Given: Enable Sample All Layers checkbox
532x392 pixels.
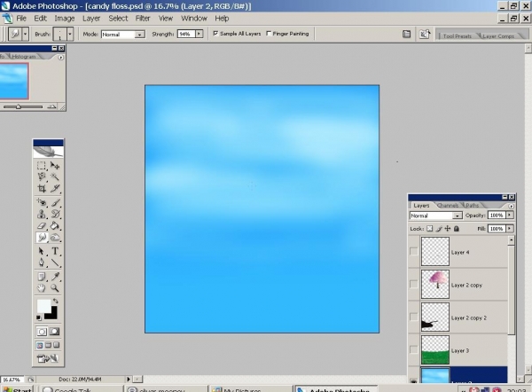Looking at the screenshot, I should tap(215, 34).
